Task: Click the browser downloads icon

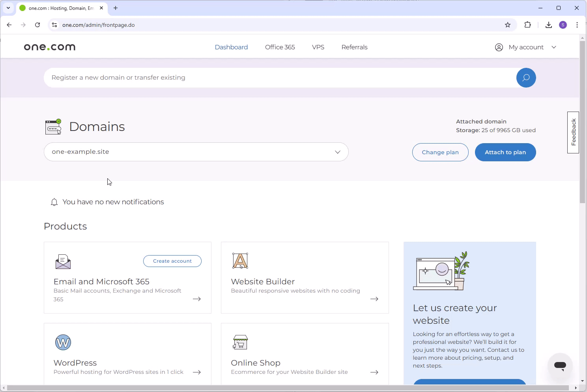Action: tap(548, 24)
